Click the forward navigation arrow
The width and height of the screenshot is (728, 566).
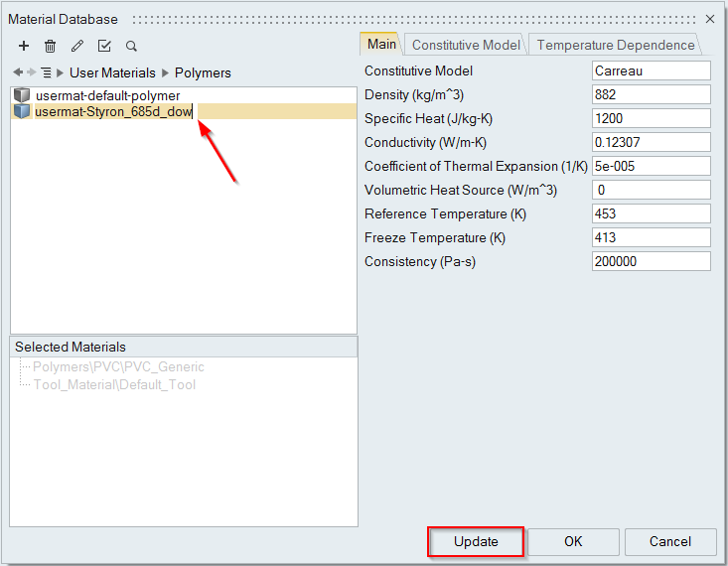click(x=31, y=72)
